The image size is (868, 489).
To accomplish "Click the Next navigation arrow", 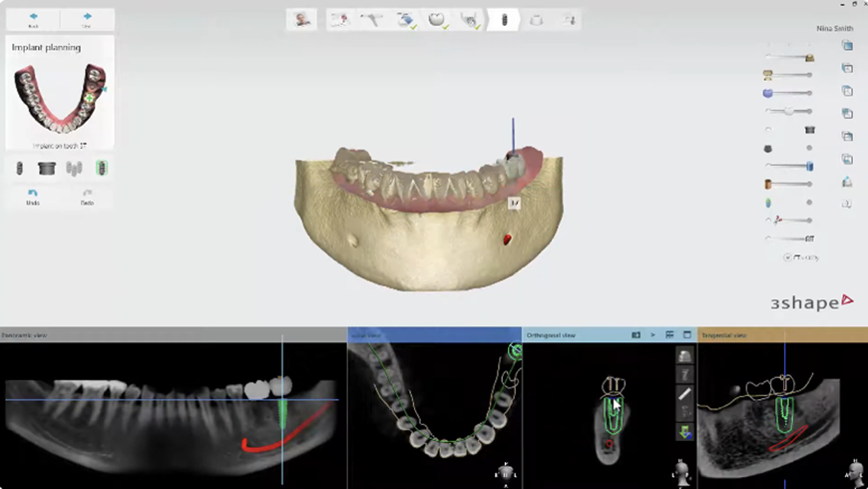I will coord(87,19).
